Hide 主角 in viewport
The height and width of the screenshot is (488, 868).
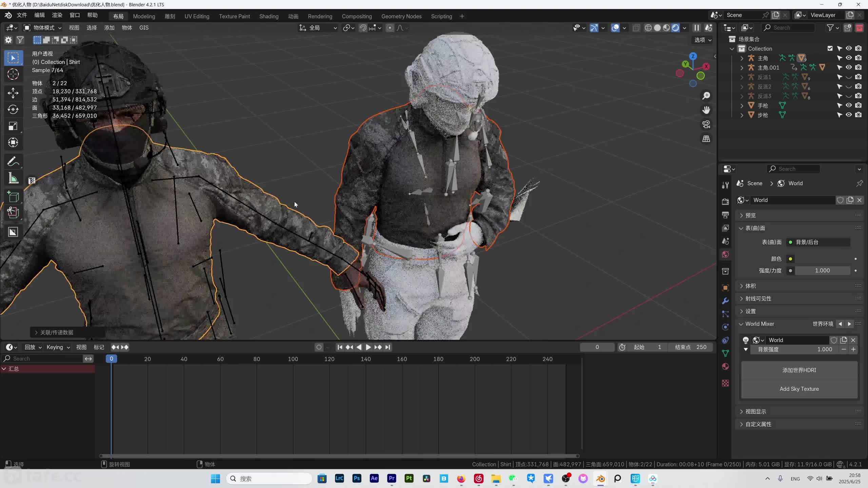[x=849, y=58]
